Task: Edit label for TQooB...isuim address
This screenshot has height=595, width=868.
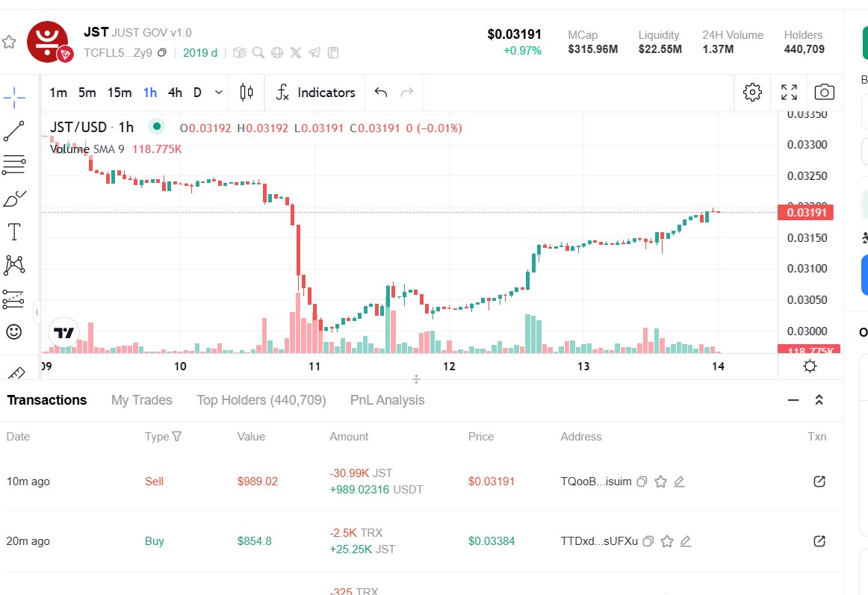Action: (x=679, y=482)
